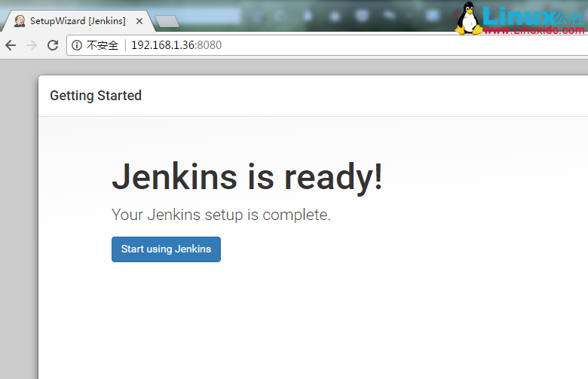This screenshot has height=379, width=588.
Task: Click the Getting Started heading
Action: pos(96,96)
